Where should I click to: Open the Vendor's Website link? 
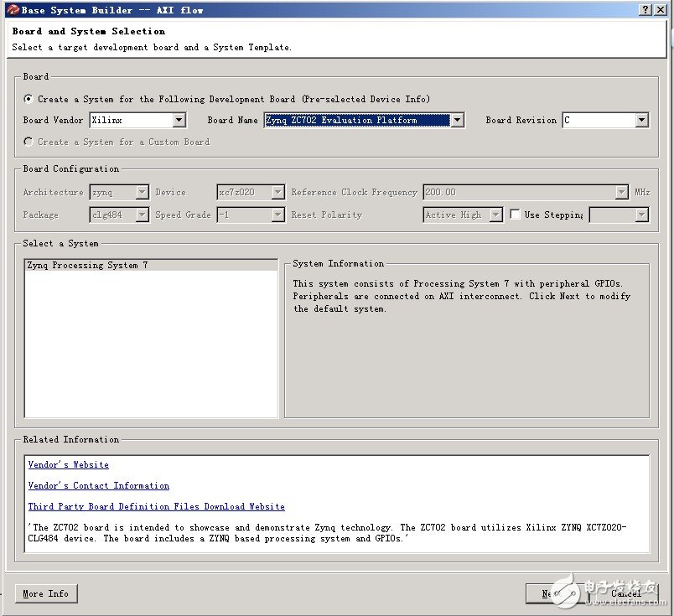pyautogui.click(x=68, y=464)
